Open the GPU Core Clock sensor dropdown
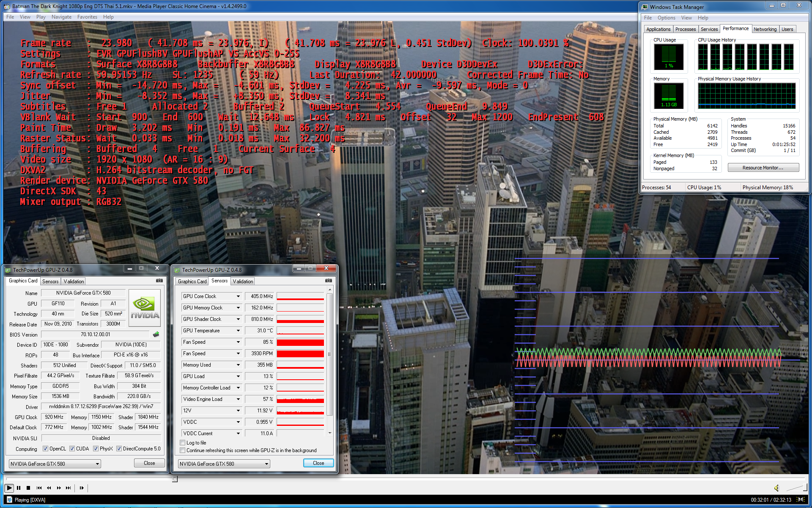 (x=238, y=296)
